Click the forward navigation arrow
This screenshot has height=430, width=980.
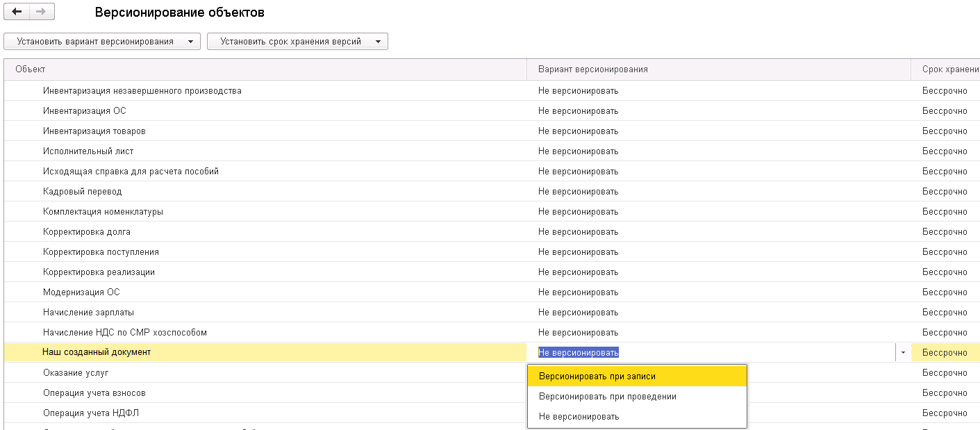[41, 12]
